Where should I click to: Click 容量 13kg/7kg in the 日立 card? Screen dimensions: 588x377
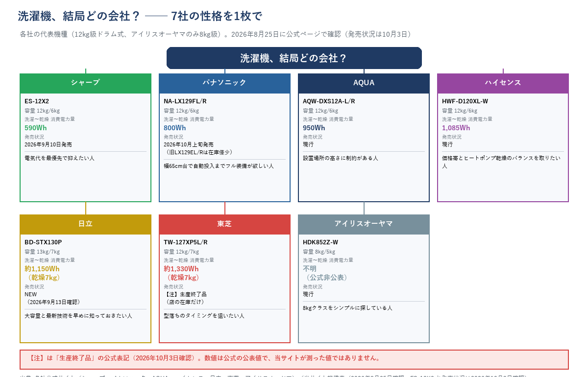tap(42, 252)
